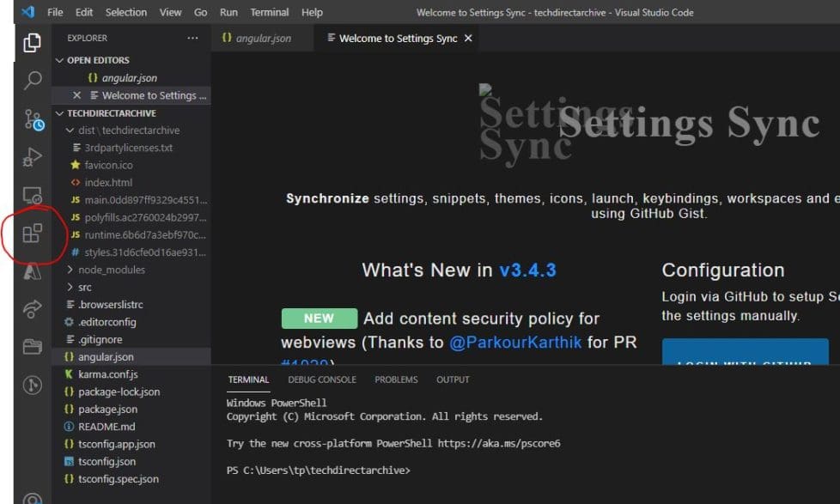Image resolution: width=840 pixels, height=504 pixels.
Task: Click the PowerShell prompt in terminal
Action: (318, 471)
